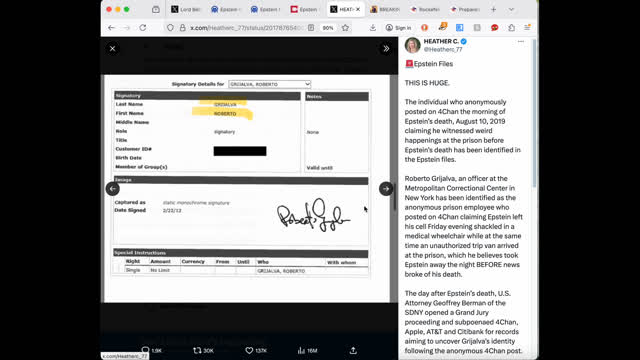
Task: Open the browser downloads panel
Action: coord(373,28)
